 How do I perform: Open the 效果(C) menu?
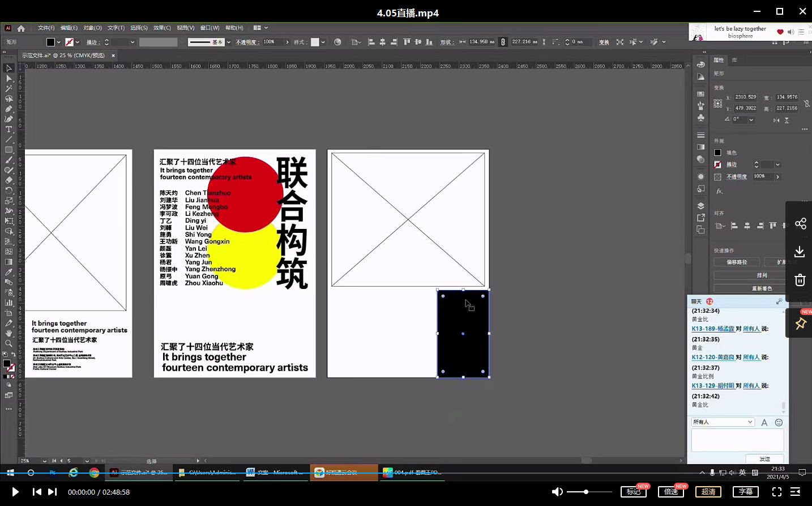coord(162,28)
